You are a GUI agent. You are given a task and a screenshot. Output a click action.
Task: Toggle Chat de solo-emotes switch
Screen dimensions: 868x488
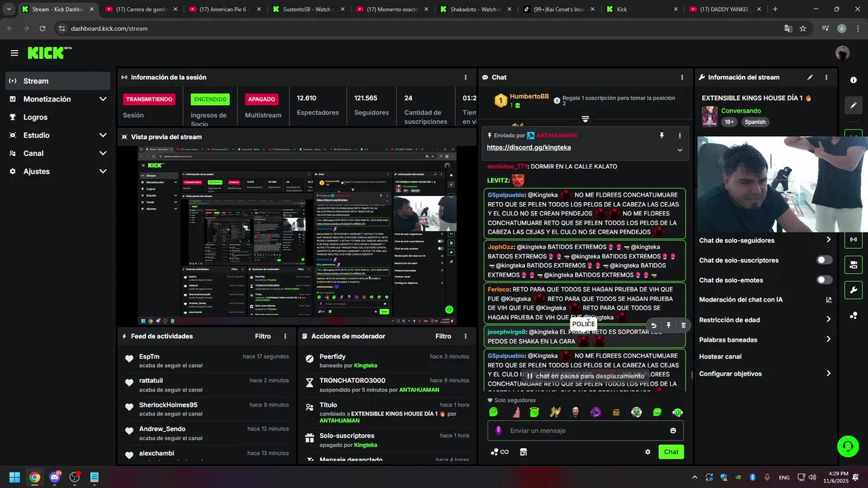click(824, 280)
